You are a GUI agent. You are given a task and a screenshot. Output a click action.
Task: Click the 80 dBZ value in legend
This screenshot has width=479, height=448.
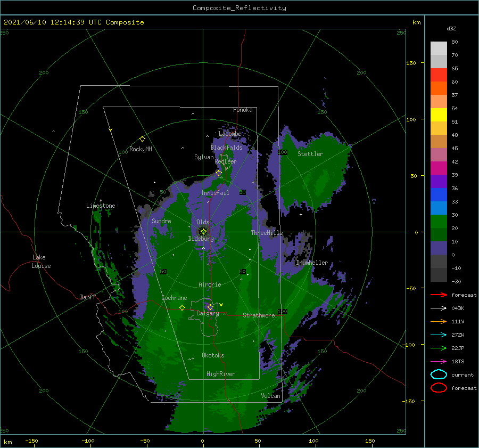[455, 42]
